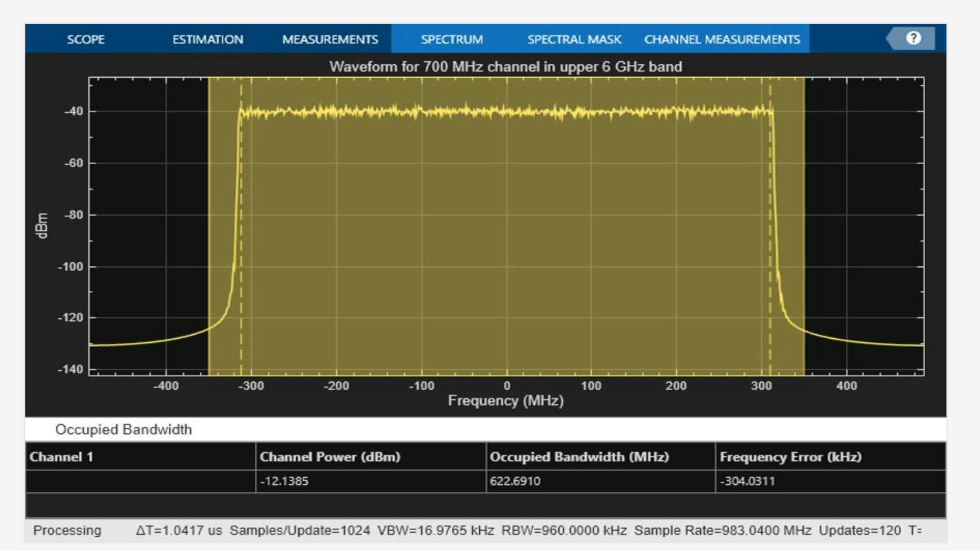This screenshot has width=980, height=551.
Task: Open the SPECTRAL MASK tab
Action: (x=574, y=39)
